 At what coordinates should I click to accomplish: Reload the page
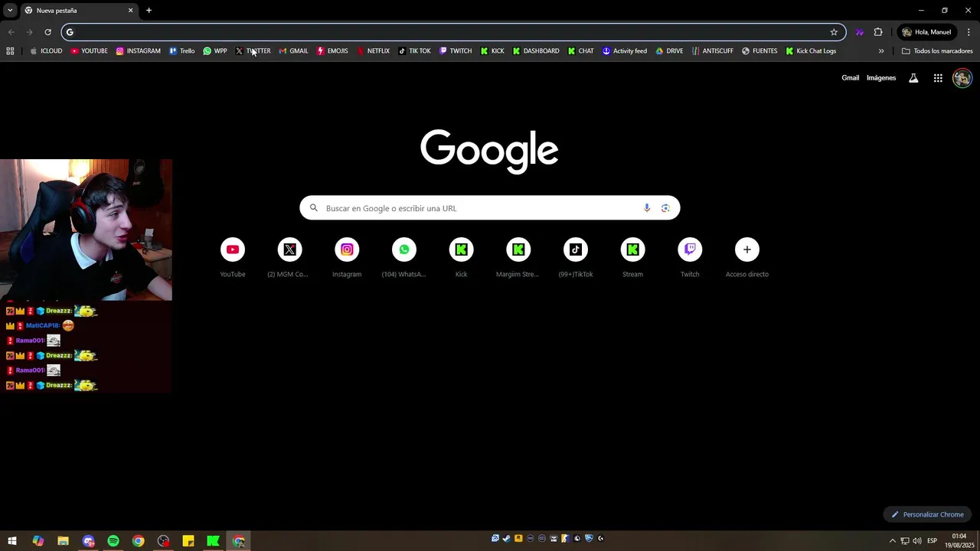point(47,32)
